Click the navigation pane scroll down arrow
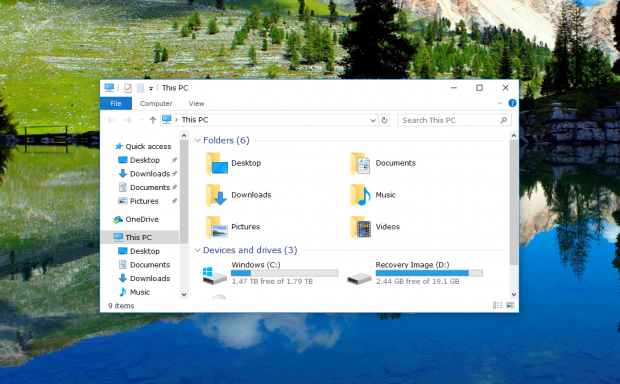The image size is (620, 384). tap(184, 295)
